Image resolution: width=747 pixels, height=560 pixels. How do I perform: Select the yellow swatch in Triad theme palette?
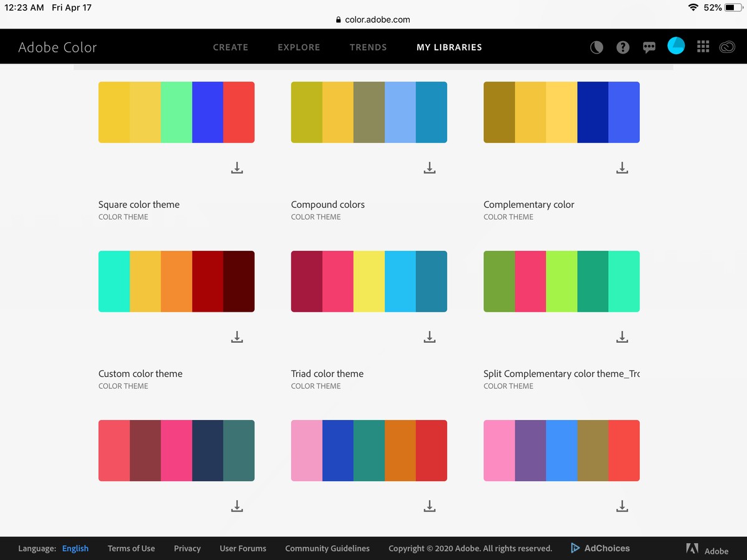[x=369, y=281]
